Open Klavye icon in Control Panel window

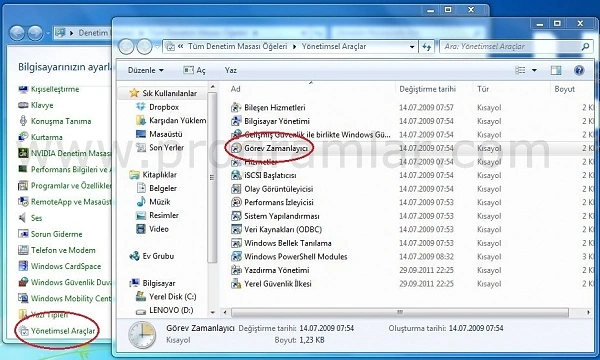pos(23,105)
